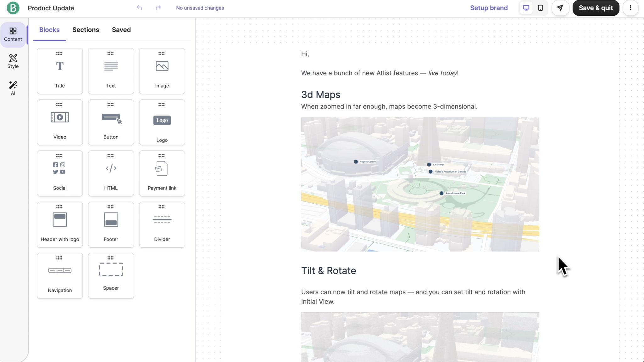Select the Social block
The height and width of the screenshot is (362, 644).
pyautogui.click(x=60, y=173)
